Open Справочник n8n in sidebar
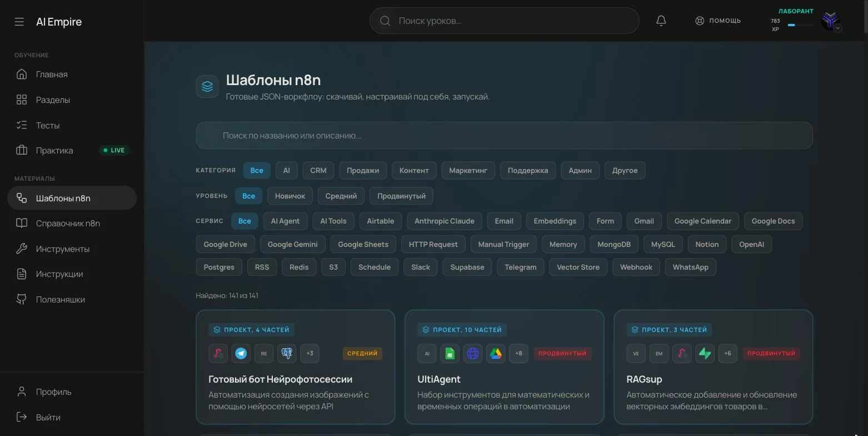This screenshot has width=868, height=436. tap(72, 224)
